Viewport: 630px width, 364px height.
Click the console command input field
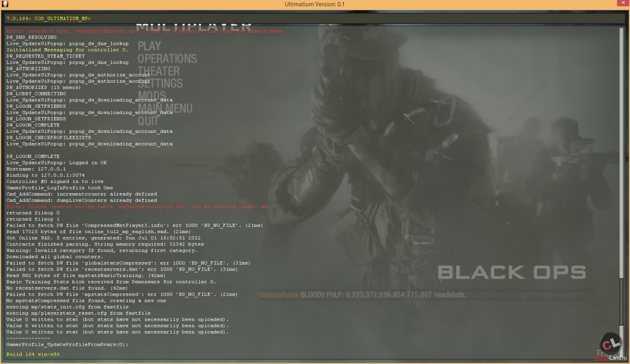(x=315, y=19)
